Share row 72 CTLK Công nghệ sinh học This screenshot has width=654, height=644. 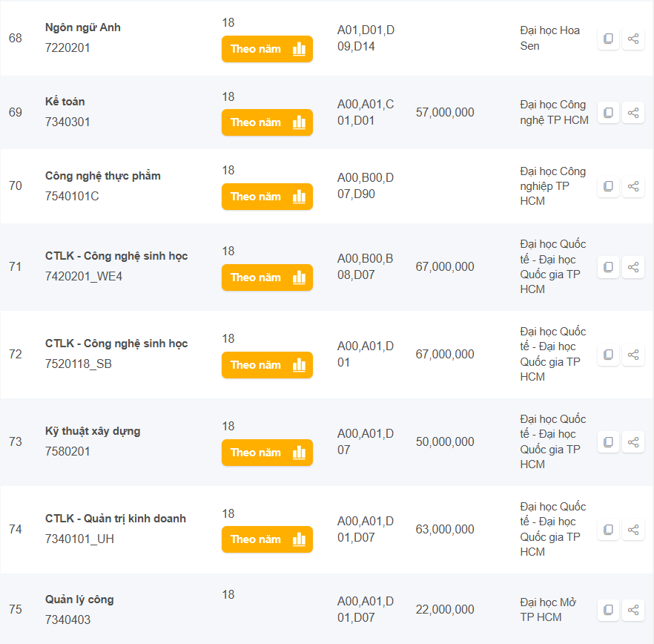633,355
